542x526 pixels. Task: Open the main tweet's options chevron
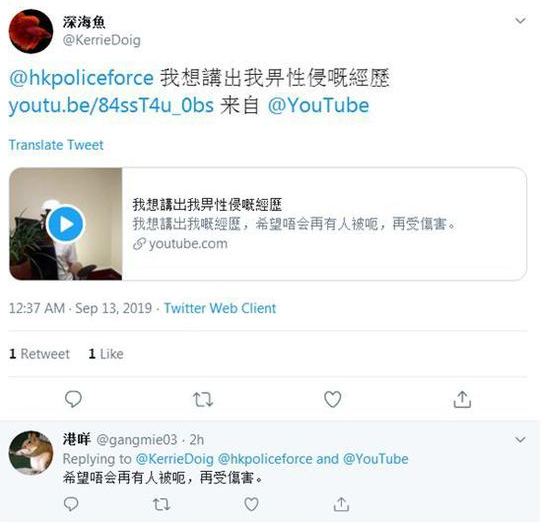(x=520, y=21)
